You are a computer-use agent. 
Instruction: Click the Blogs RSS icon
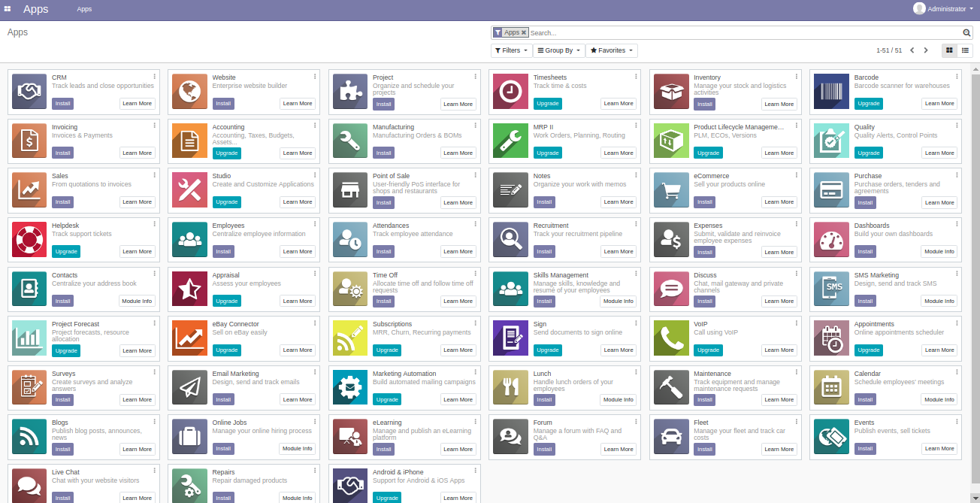[x=29, y=436]
